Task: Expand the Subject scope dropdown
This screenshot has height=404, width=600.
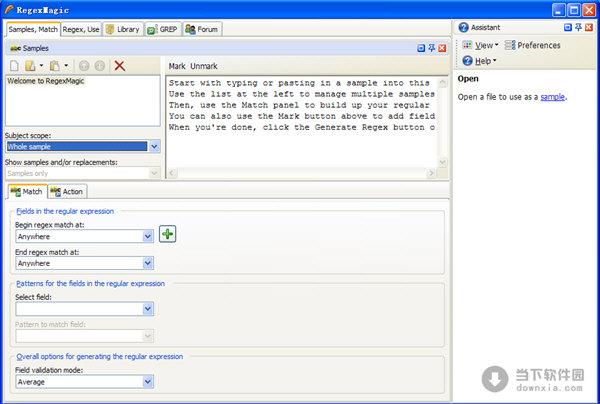Action: (154, 147)
